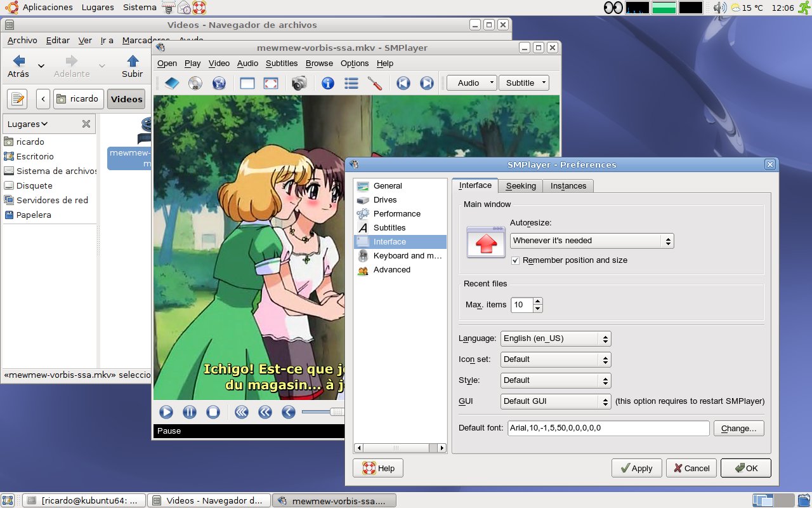Click the Cancel button

pos(691,468)
